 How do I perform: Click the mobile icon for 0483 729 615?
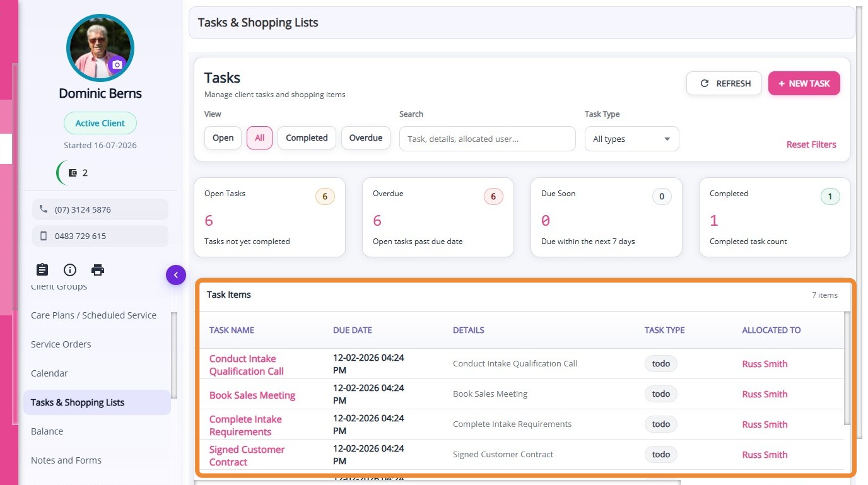click(x=44, y=236)
